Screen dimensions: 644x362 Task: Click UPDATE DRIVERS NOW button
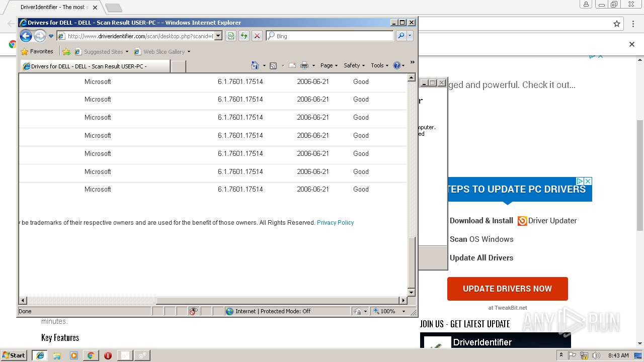(507, 289)
